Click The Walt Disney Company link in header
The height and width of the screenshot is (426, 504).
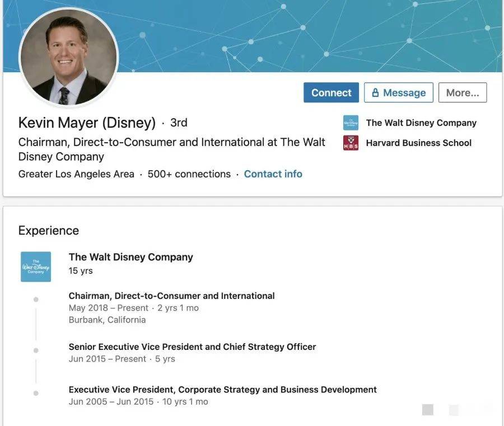[x=421, y=123]
